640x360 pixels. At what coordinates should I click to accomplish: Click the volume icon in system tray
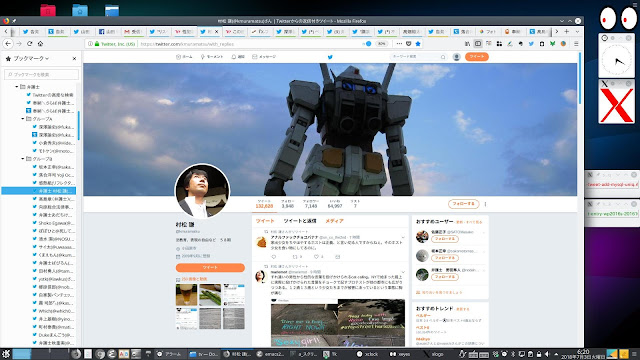click(547, 354)
